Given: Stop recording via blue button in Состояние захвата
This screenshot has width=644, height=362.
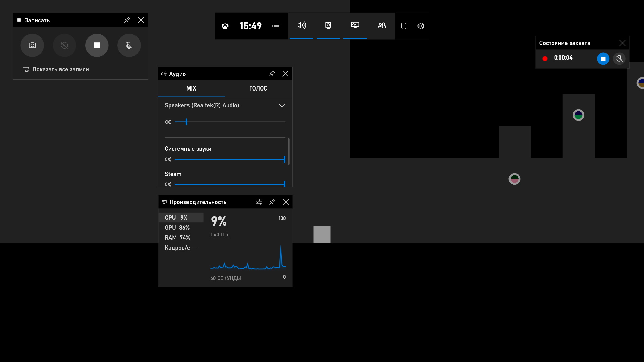Looking at the screenshot, I should (x=603, y=59).
